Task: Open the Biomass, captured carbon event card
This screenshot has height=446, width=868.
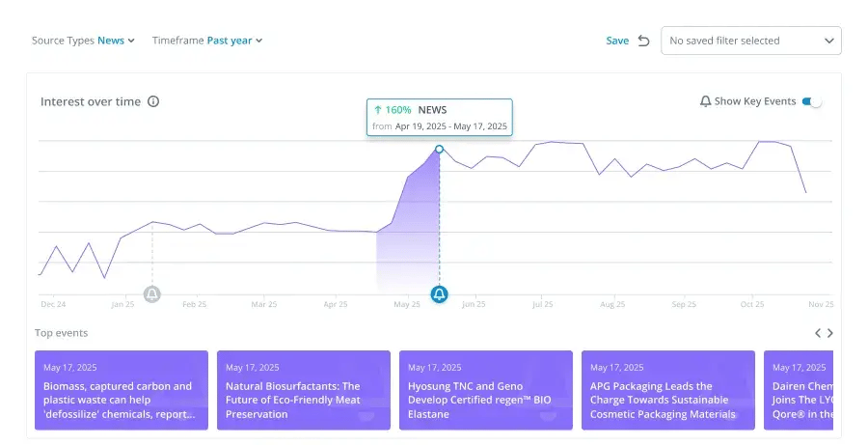Action: point(122,390)
